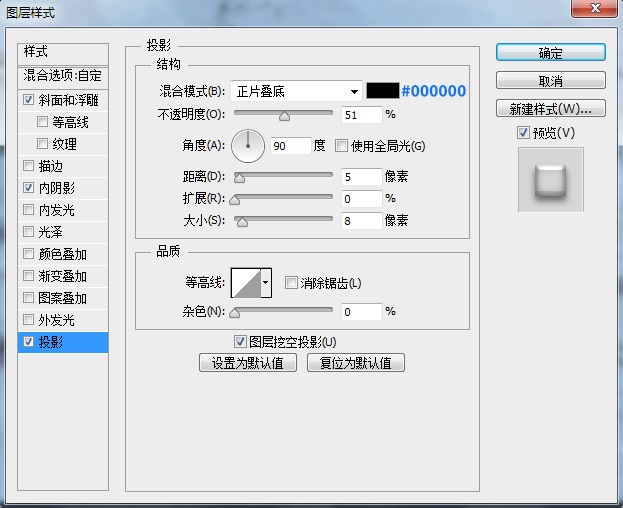Enable the 内发光 checkbox

[28, 209]
